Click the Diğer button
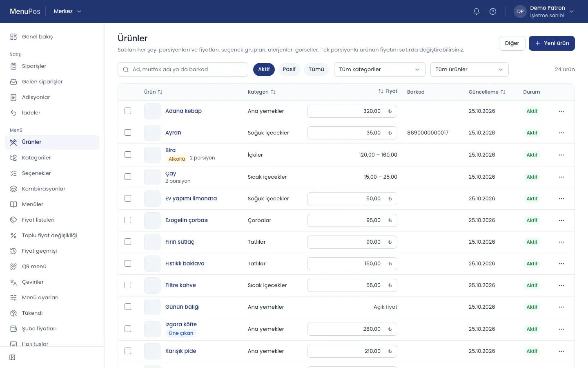This screenshot has width=588, height=368. [x=512, y=43]
